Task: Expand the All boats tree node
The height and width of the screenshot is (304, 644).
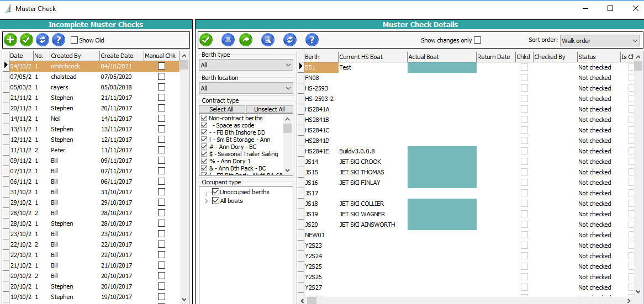Action: point(207,201)
